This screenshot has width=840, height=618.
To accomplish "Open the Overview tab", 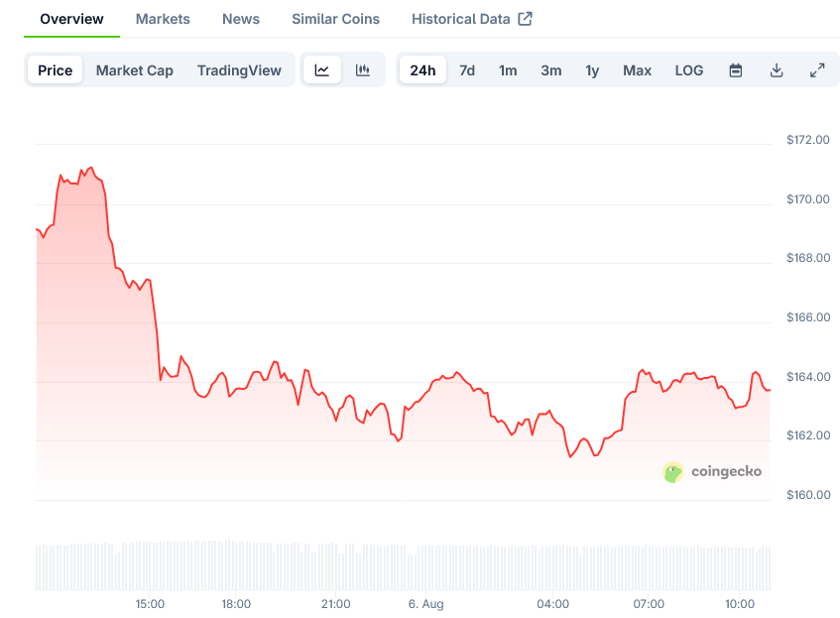I will 71,19.
